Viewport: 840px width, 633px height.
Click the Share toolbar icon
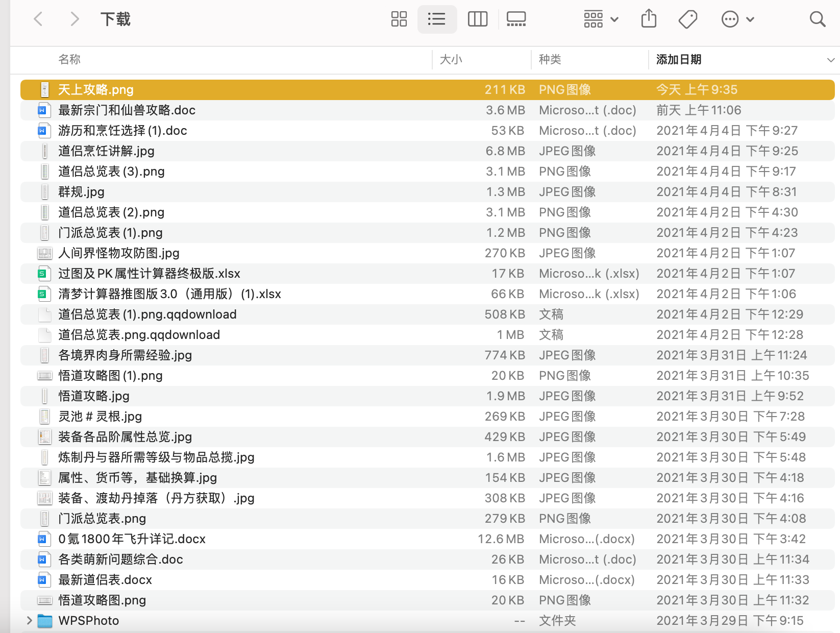click(649, 19)
